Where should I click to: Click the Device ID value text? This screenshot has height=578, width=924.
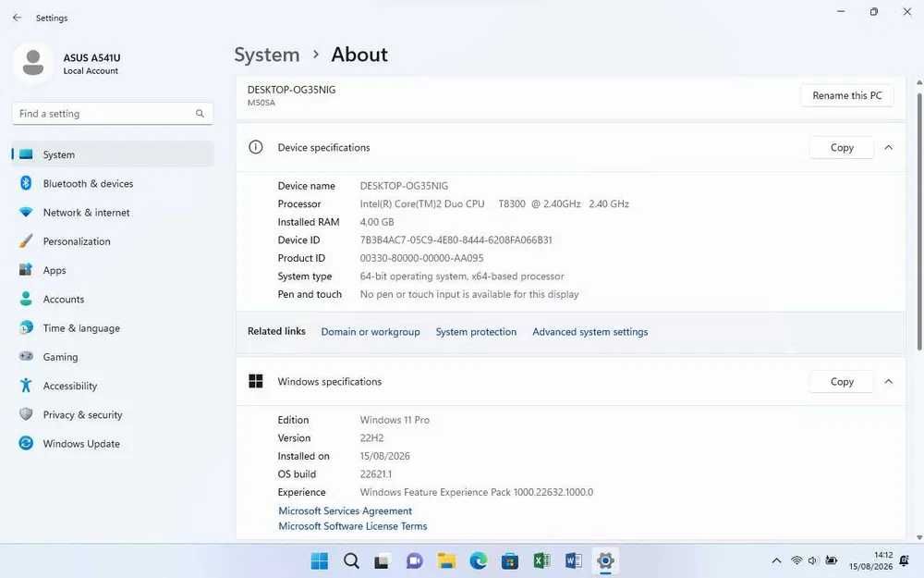456,240
